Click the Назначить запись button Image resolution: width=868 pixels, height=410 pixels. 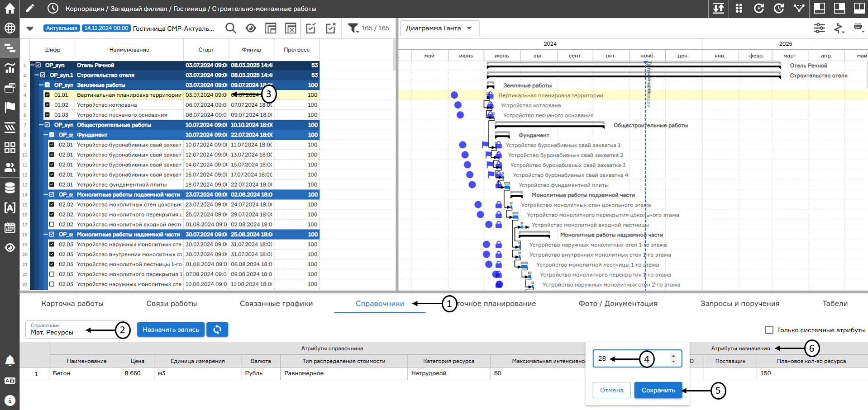coord(171,330)
